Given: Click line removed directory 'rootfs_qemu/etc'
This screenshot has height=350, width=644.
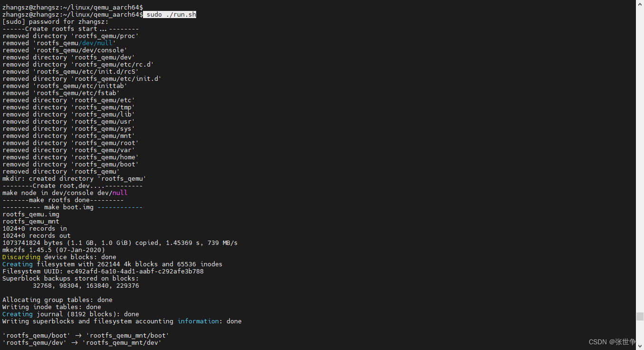Looking at the screenshot, I should click(69, 100).
